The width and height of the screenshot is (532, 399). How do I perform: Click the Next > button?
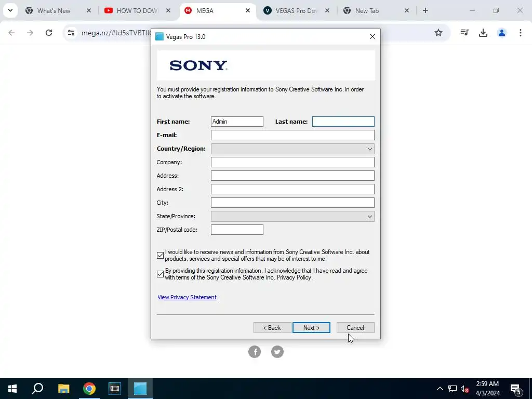click(x=311, y=327)
